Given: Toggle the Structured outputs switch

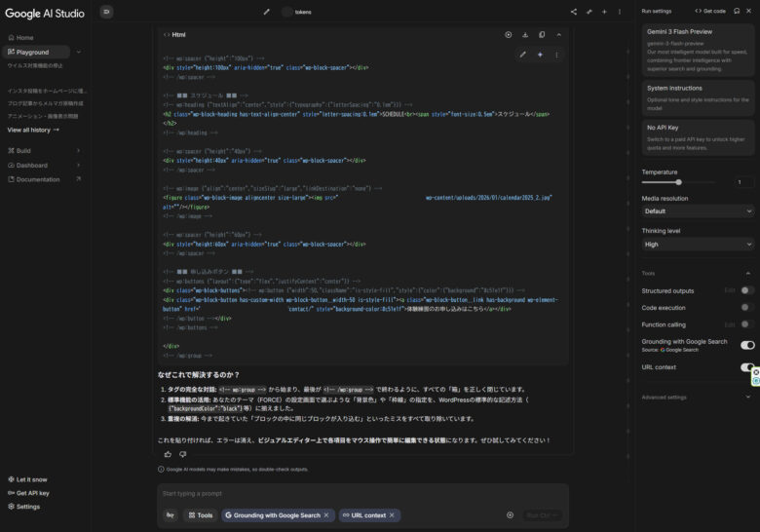Looking at the screenshot, I should 746,290.
